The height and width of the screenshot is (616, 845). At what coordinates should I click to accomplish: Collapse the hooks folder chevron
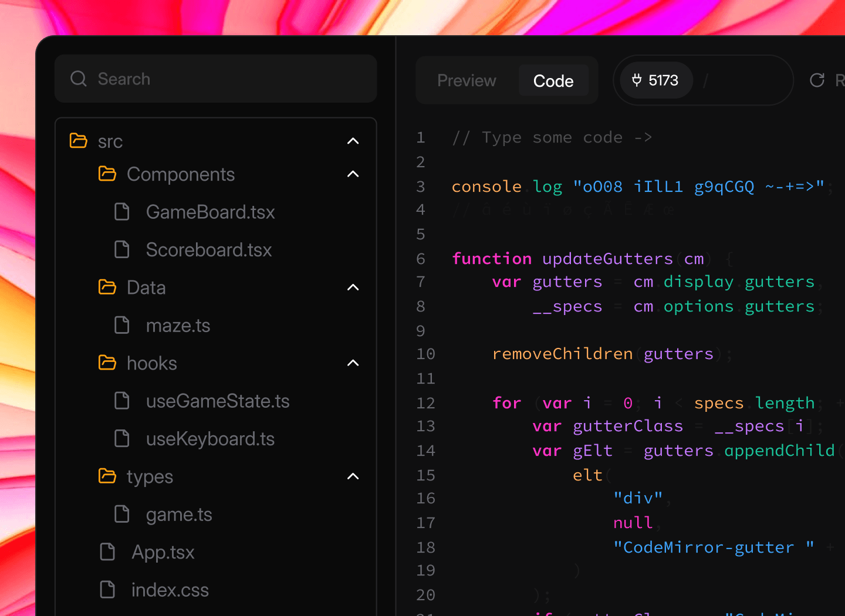coord(353,363)
